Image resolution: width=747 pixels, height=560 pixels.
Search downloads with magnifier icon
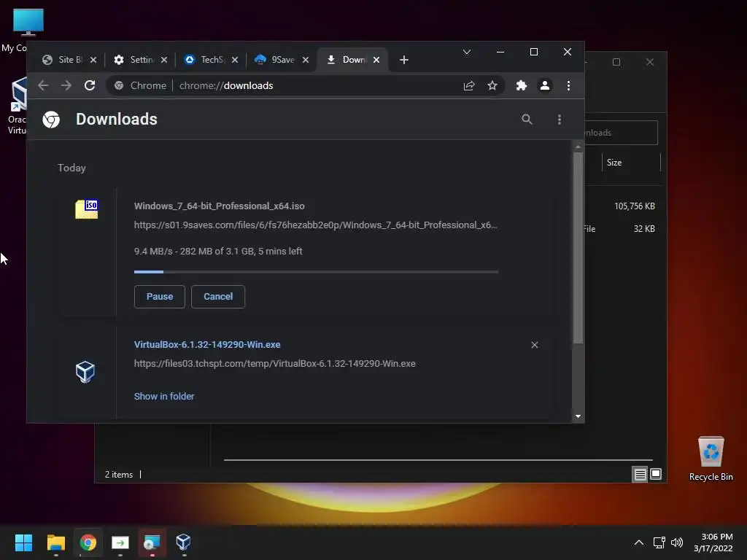pyautogui.click(x=527, y=120)
